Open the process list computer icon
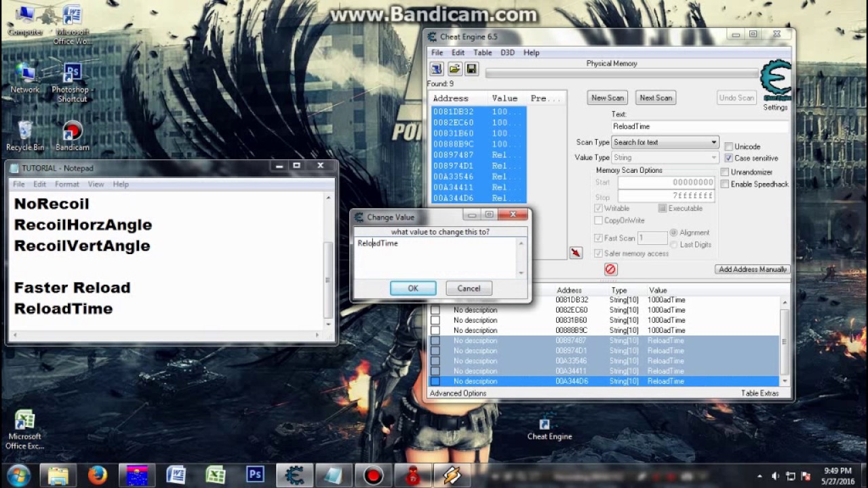 pyautogui.click(x=437, y=69)
